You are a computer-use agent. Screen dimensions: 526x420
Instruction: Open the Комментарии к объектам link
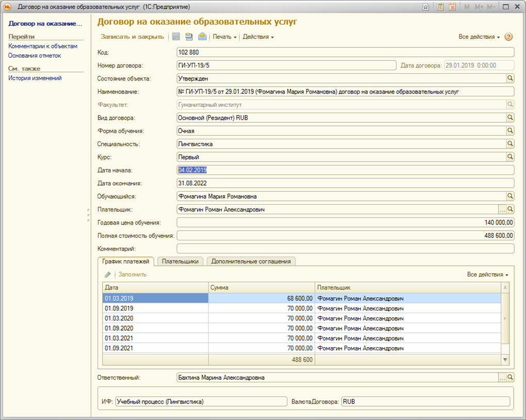click(43, 46)
